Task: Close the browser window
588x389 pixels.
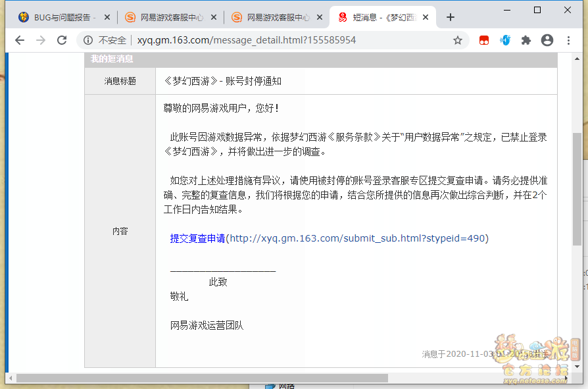Action: click(568, 10)
